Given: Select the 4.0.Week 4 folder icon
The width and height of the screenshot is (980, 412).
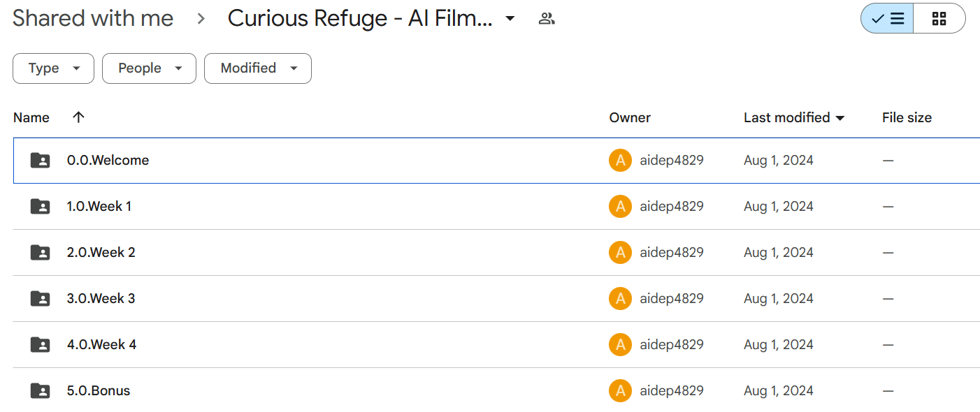Looking at the screenshot, I should 41,345.
